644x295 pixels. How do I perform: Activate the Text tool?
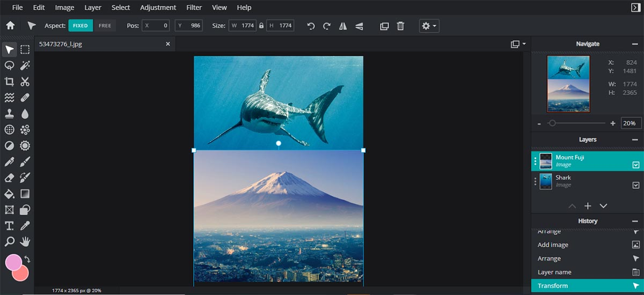9,225
